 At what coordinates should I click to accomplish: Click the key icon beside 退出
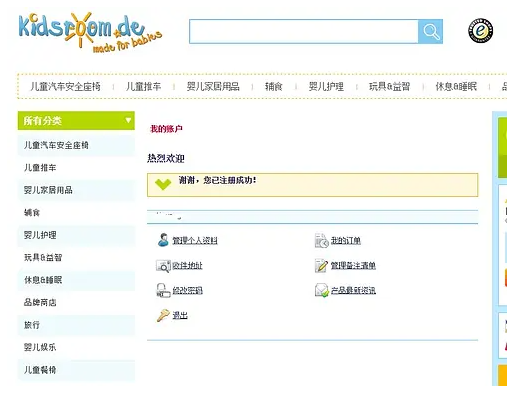pyautogui.click(x=163, y=315)
